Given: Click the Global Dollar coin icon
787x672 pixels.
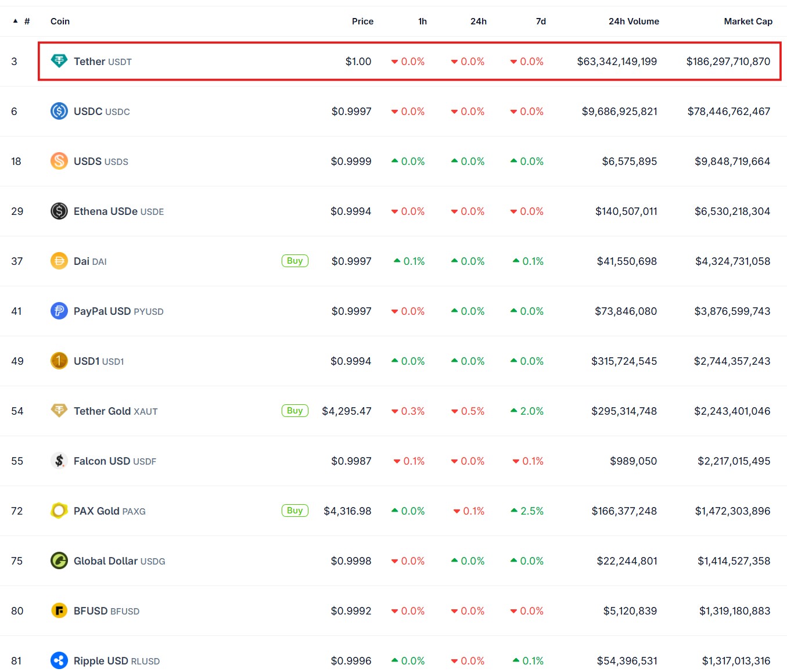Looking at the screenshot, I should click(x=59, y=560).
